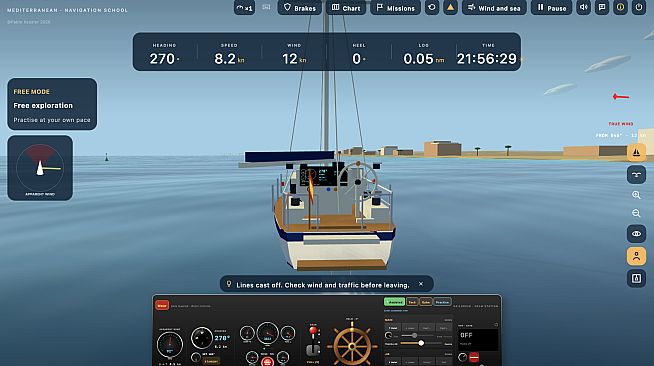The height and width of the screenshot is (366, 654).
Task: Click the large engine RPM gauge
Action: click(x=267, y=334)
